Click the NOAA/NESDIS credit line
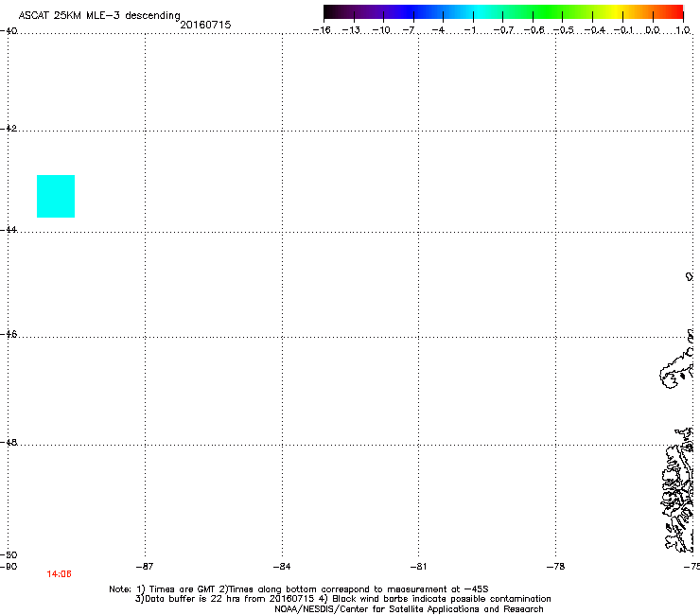 point(409,608)
